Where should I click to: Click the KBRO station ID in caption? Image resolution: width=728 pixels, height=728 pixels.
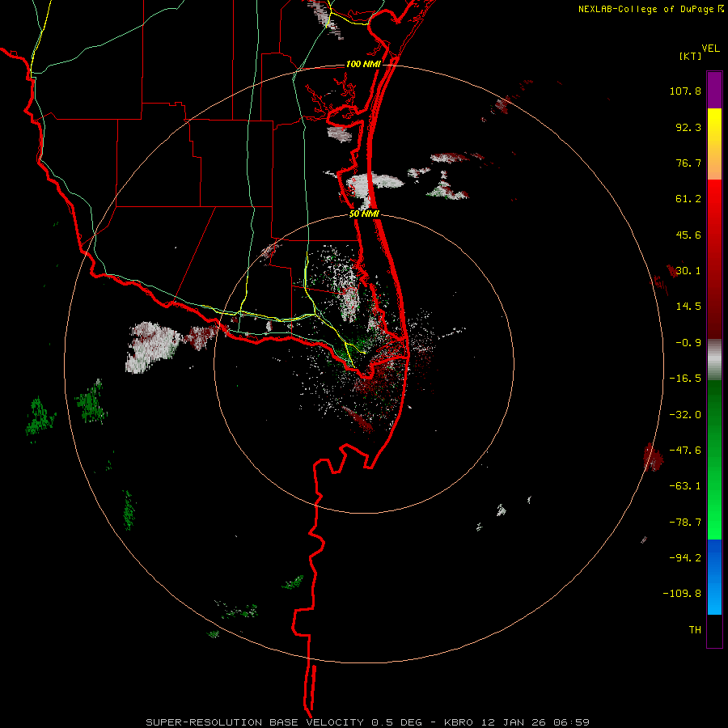459,722
